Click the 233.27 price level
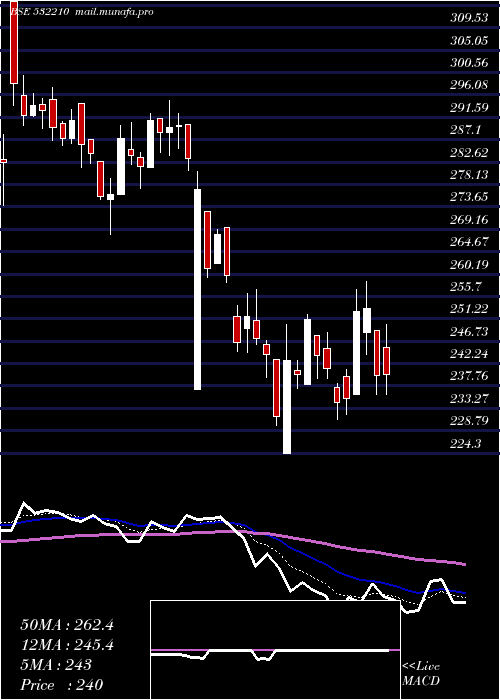The width and height of the screenshot is (500, 700). coord(469,399)
